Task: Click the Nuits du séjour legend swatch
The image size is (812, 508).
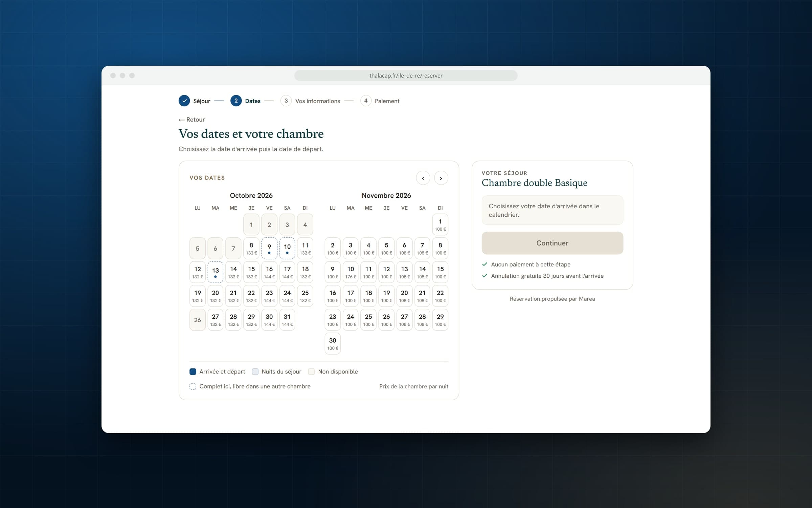Action: click(255, 372)
